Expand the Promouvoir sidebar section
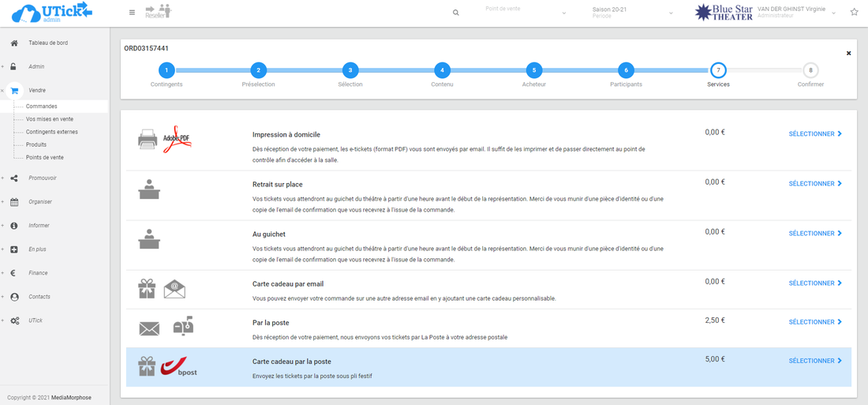This screenshot has width=868, height=405. pos(42,178)
